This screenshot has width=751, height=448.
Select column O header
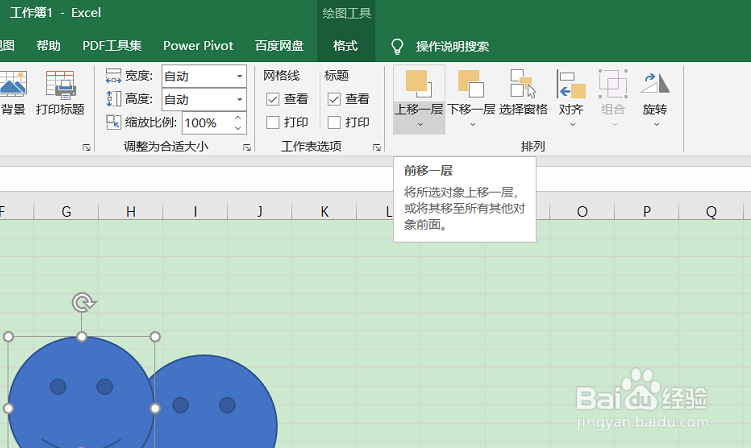(x=582, y=211)
